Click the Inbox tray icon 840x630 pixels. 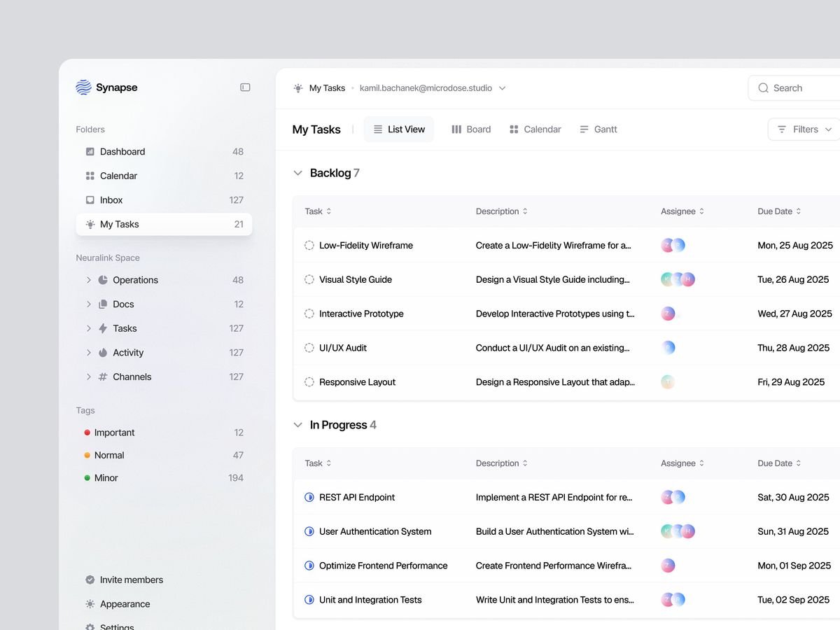pyautogui.click(x=90, y=200)
